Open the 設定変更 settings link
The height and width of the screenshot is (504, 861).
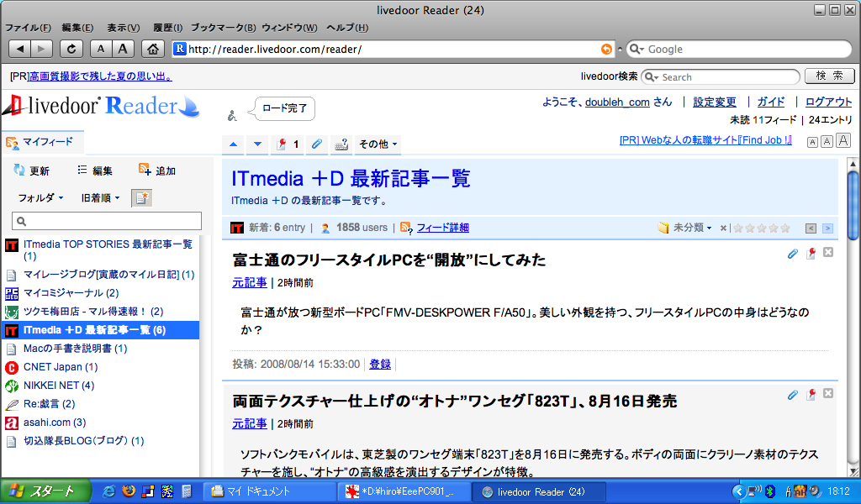click(x=715, y=102)
